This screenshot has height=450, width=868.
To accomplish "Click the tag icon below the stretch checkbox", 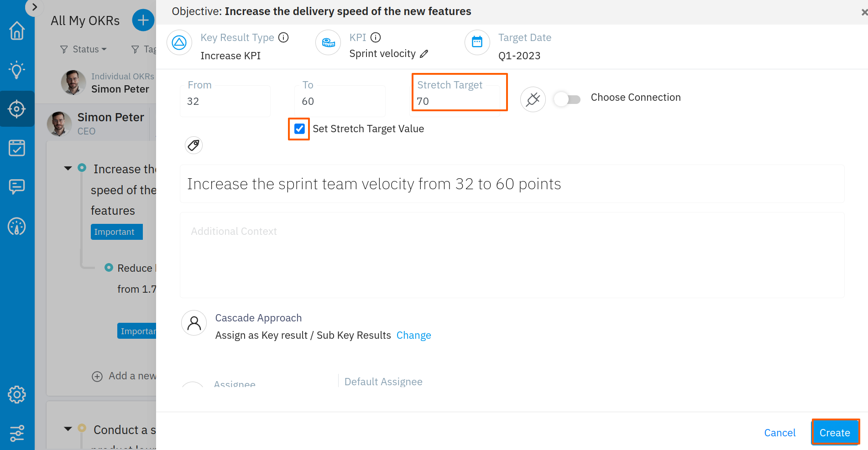I will [x=193, y=145].
